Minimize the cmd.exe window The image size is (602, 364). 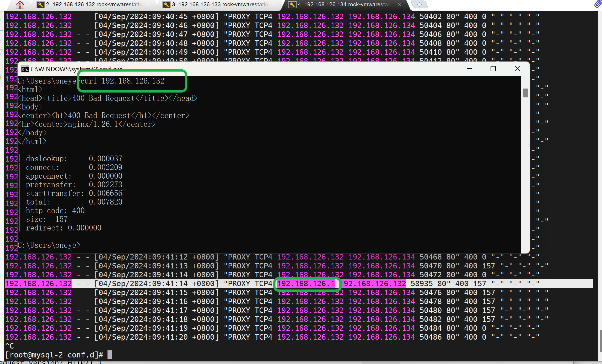click(x=469, y=69)
